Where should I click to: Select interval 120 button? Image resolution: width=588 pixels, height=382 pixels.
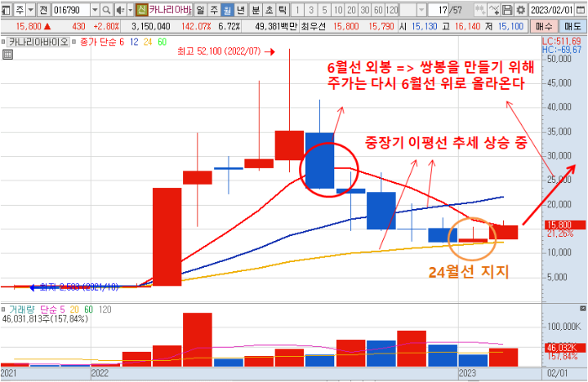click(392, 10)
